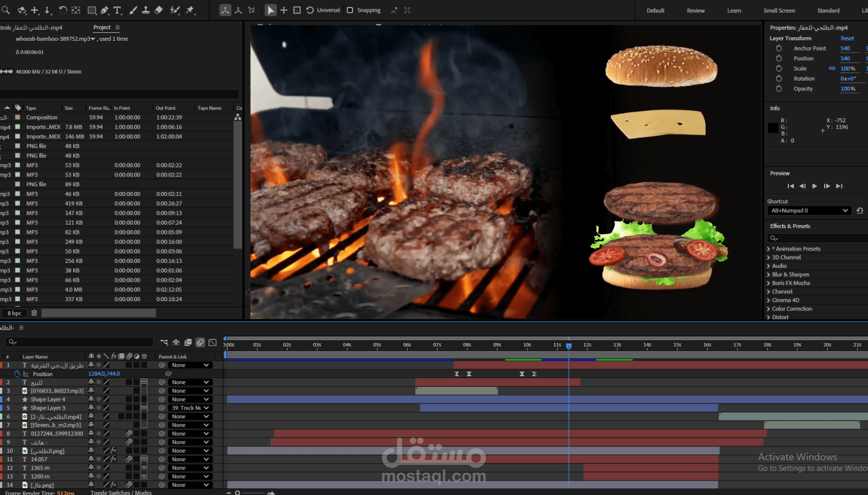
Task: Expand the Animation Presets category
Action: pyautogui.click(x=768, y=249)
